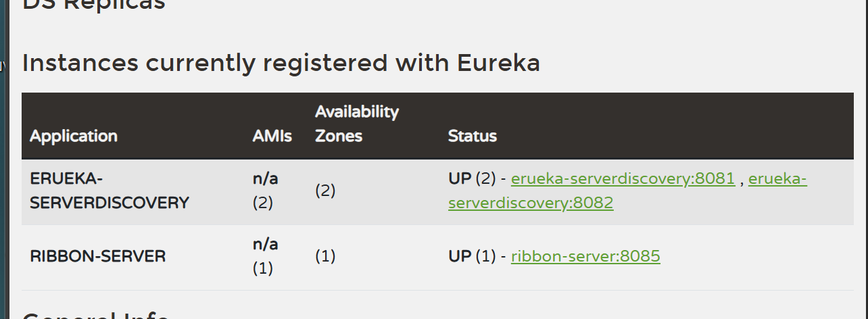868x319 pixels.
Task: Click the AMIs column header
Action: (272, 136)
